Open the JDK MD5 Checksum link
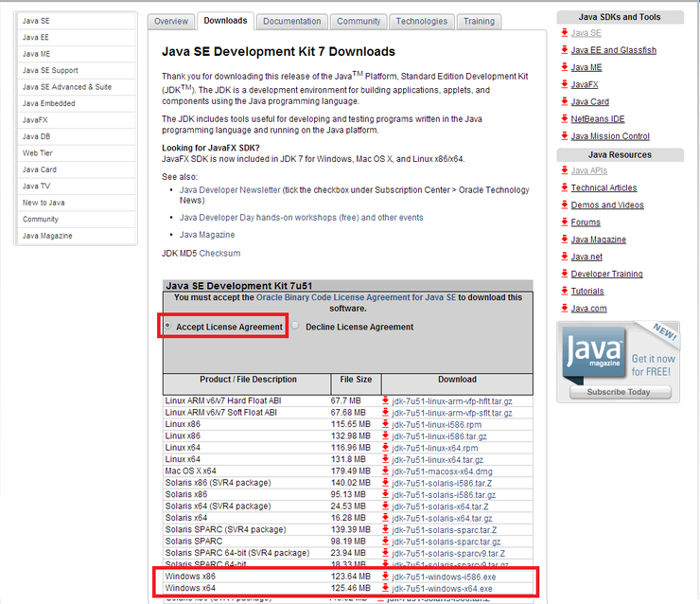Image resolution: width=700 pixels, height=604 pixels. click(219, 254)
